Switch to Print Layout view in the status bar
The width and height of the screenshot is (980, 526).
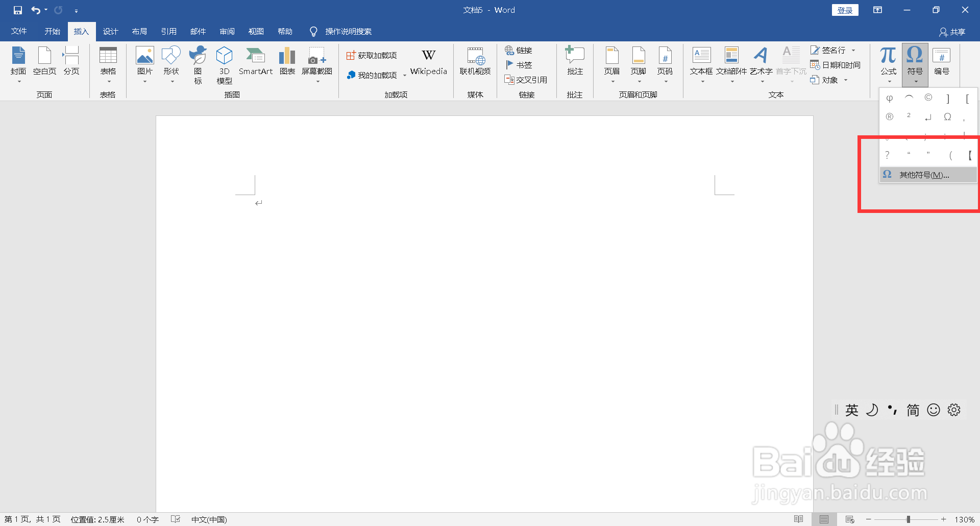coord(824,519)
